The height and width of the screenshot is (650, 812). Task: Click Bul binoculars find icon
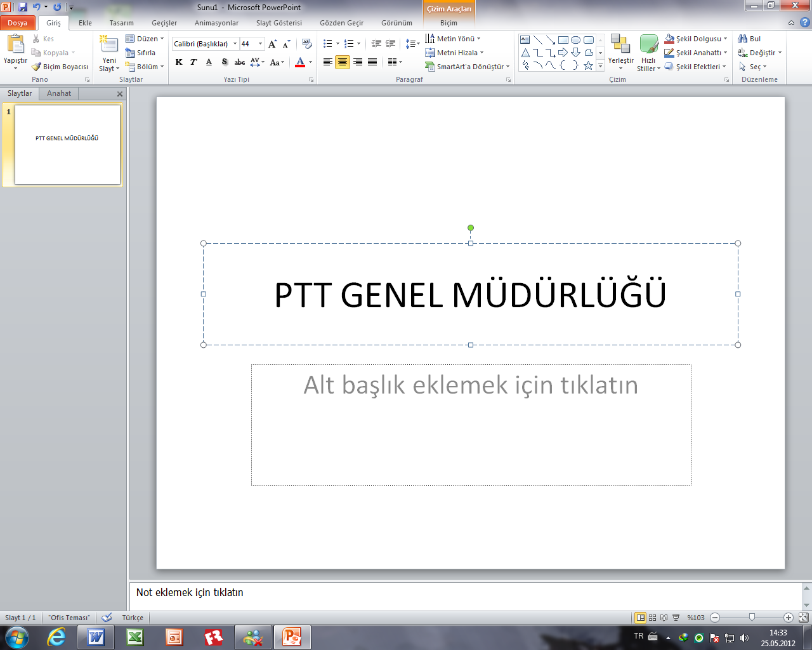pyautogui.click(x=749, y=39)
